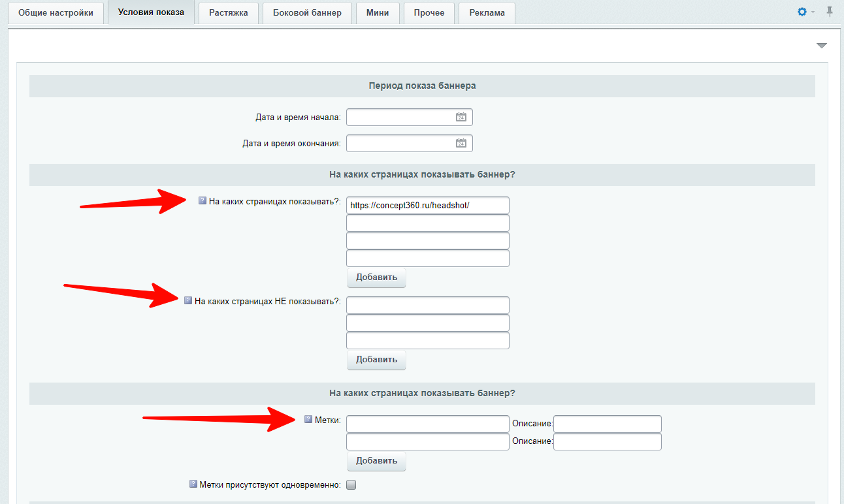Screen dimensions: 844x504
Task: Click help icon next to 'На каких страницах показывать?'
Action: tap(203, 201)
